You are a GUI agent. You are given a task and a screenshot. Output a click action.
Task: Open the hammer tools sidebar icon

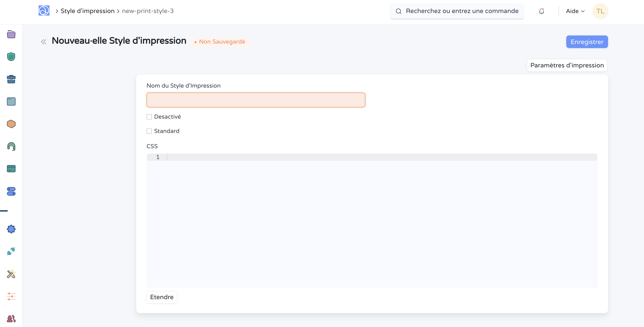[11, 274]
